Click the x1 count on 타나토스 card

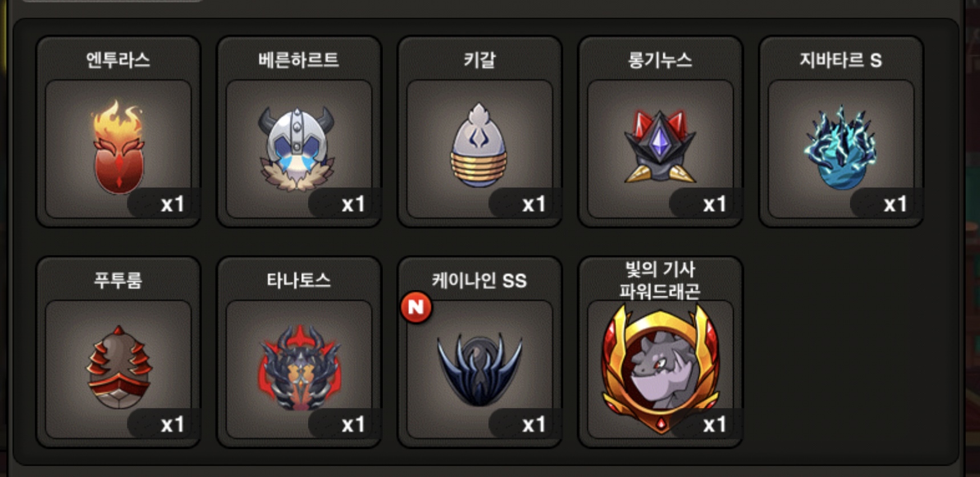(x=353, y=425)
